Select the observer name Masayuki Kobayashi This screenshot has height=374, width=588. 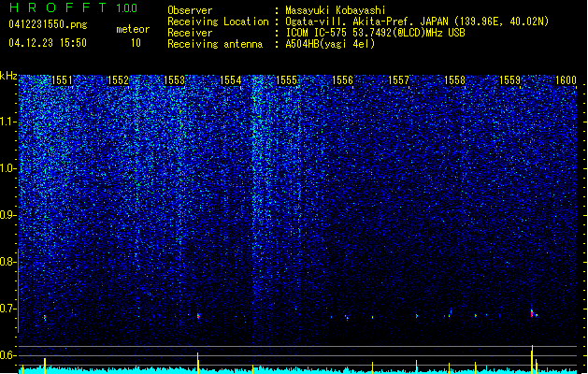point(336,10)
